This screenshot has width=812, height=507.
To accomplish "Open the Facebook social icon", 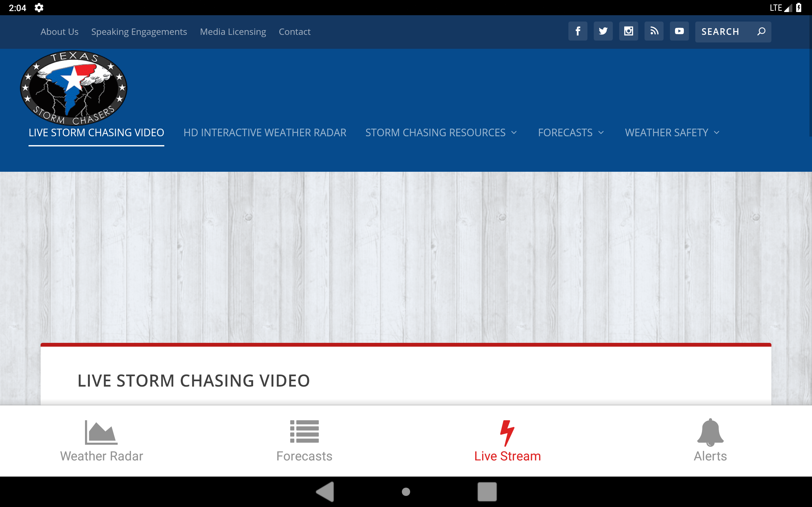I will pyautogui.click(x=578, y=31).
